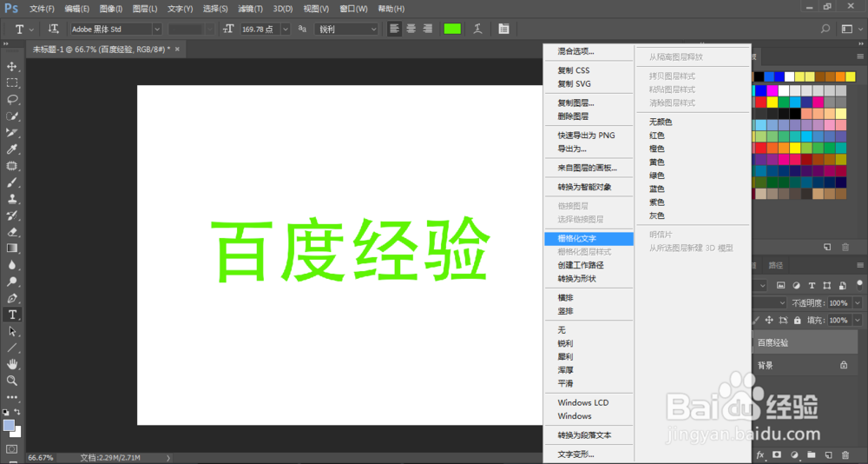Choose 栅格化文字 from context menu
The height and width of the screenshot is (464, 868).
pos(589,238)
